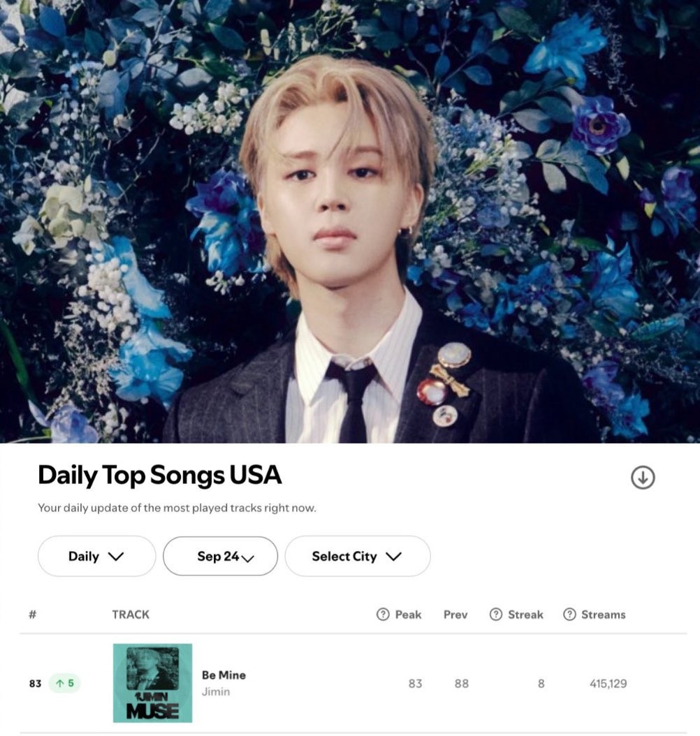The height and width of the screenshot is (736, 700).
Task: Open the Sep 24 date dropdown
Action: pyautogui.click(x=220, y=557)
